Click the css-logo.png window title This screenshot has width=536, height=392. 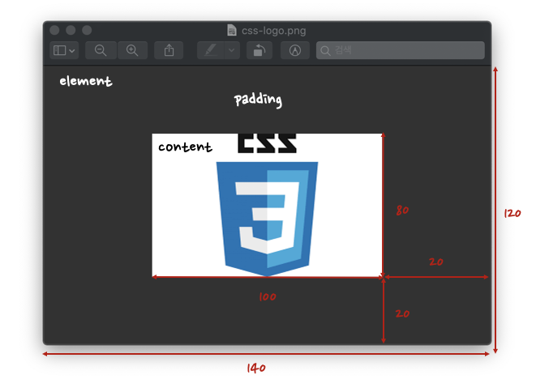pyautogui.click(x=273, y=31)
